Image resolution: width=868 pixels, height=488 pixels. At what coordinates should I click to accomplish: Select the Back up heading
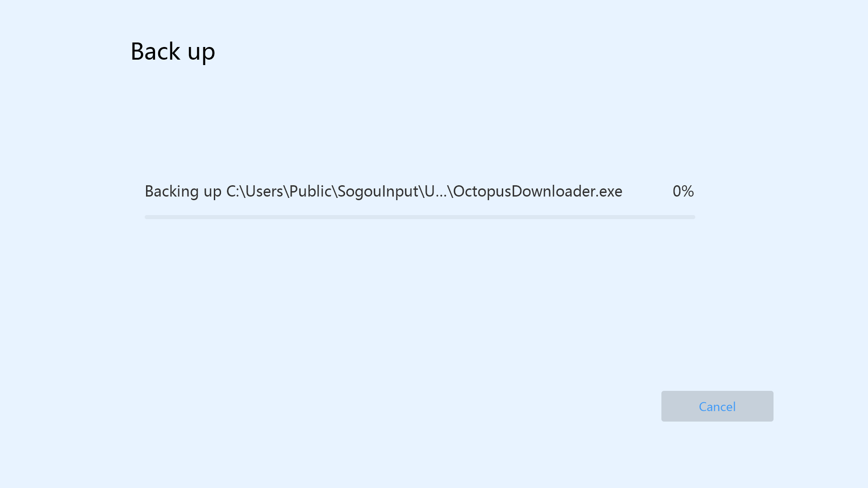pyautogui.click(x=173, y=50)
